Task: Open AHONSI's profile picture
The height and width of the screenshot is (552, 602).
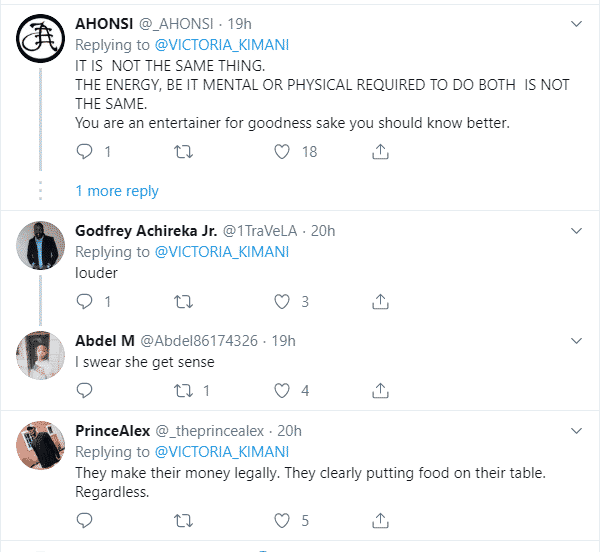Action: pyautogui.click(x=40, y=40)
